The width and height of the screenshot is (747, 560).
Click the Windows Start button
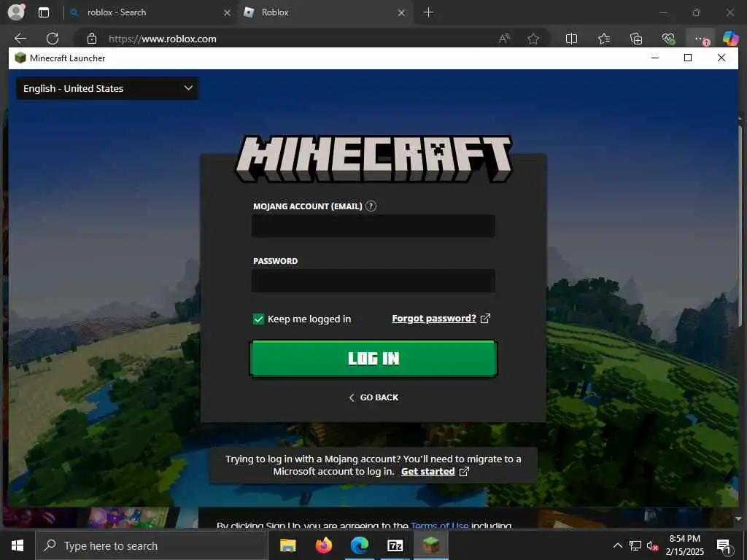click(x=18, y=545)
